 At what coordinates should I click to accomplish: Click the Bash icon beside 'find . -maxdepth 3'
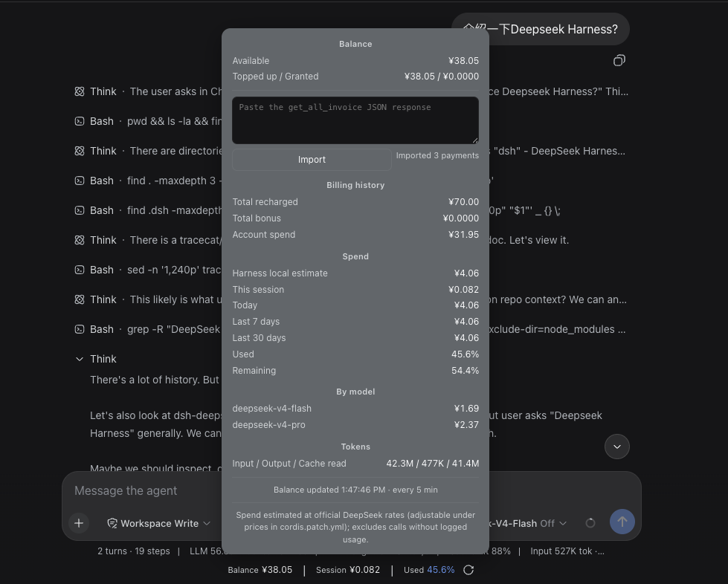tap(80, 181)
